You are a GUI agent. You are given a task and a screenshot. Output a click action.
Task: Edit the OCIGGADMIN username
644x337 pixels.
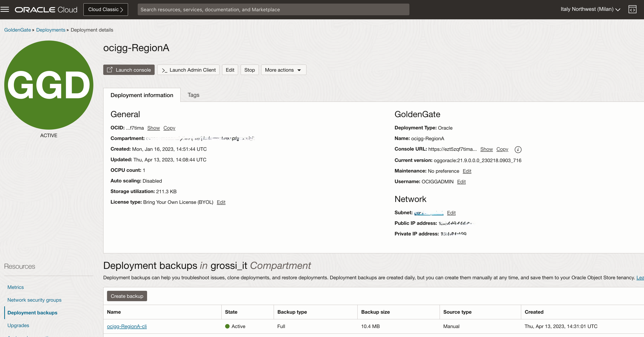point(461,182)
